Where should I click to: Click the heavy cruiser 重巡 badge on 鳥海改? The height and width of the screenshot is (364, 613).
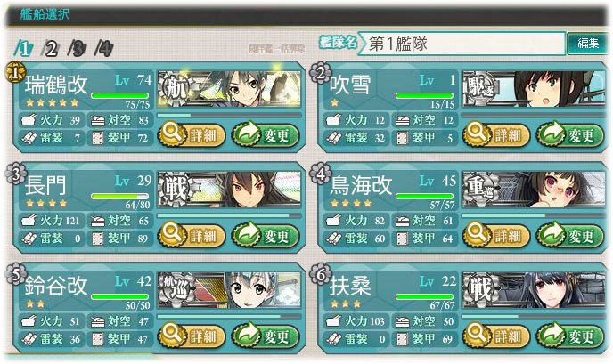479,190
